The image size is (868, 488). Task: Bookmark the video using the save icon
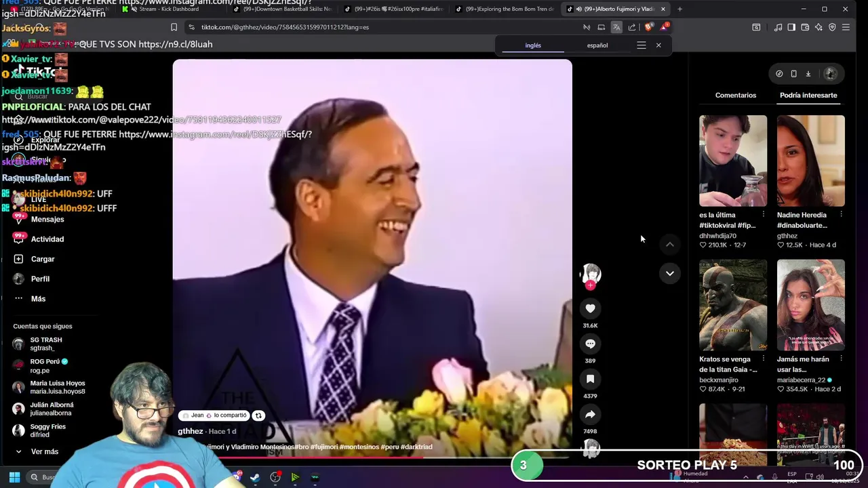click(590, 379)
